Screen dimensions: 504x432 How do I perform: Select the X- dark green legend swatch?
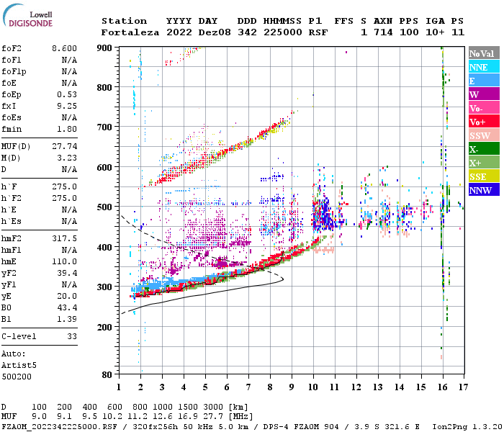(484, 149)
